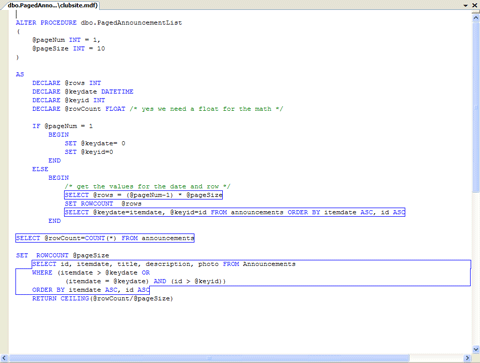This screenshot has width=480, height=363.
Task: Click the @pageSize INT = 10 parameter line
Action: (x=68, y=49)
